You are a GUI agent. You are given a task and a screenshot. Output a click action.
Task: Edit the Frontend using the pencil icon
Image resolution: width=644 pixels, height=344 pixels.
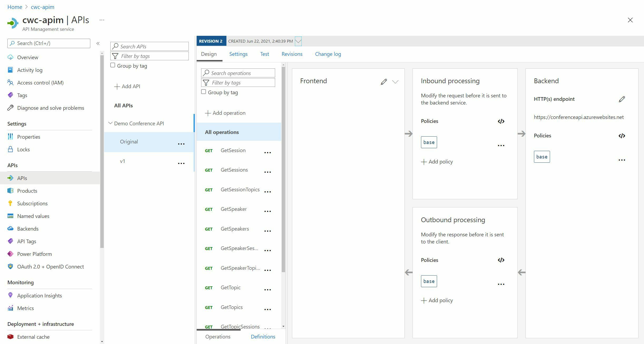[x=384, y=82]
